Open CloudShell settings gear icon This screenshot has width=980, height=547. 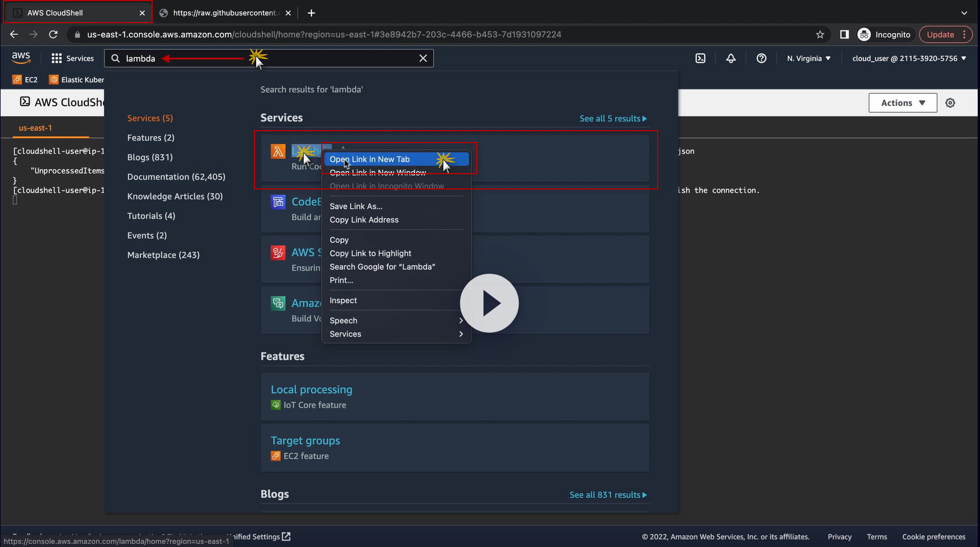click(950, 103)
